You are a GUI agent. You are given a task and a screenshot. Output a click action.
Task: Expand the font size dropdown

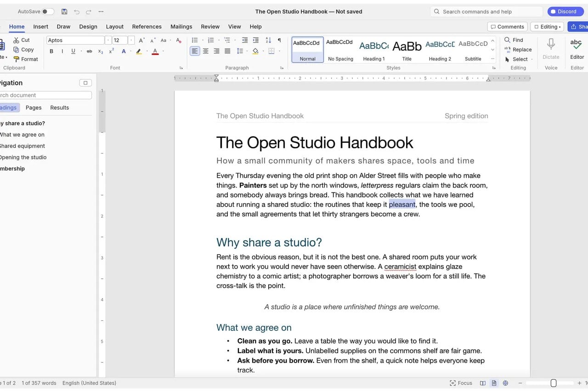click(x=131, y=40)
